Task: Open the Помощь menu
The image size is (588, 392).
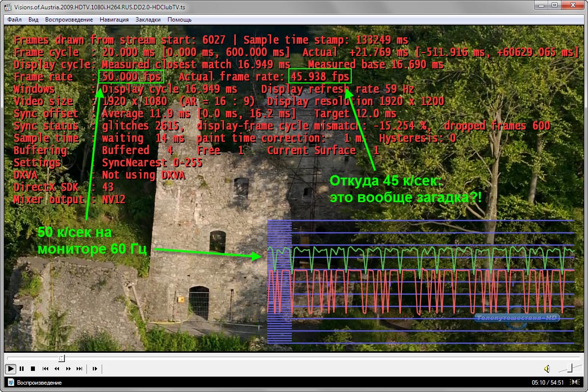Action: [x=179, y=20]
